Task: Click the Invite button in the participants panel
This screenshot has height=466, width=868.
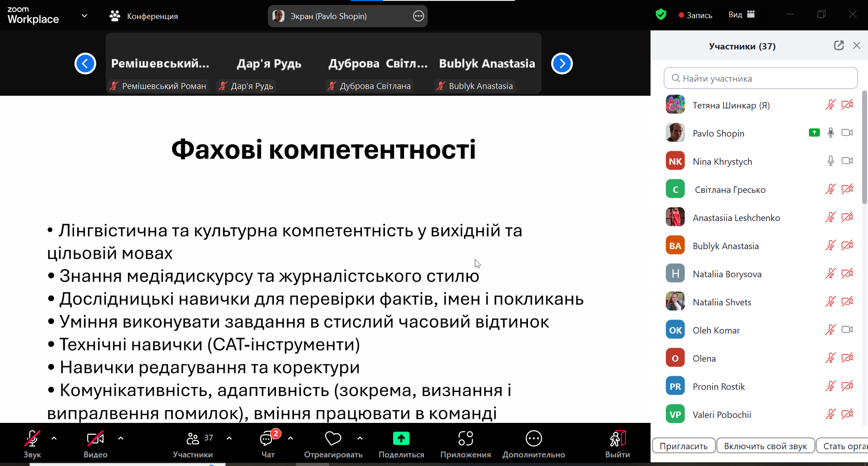Action: coord(684,446)
